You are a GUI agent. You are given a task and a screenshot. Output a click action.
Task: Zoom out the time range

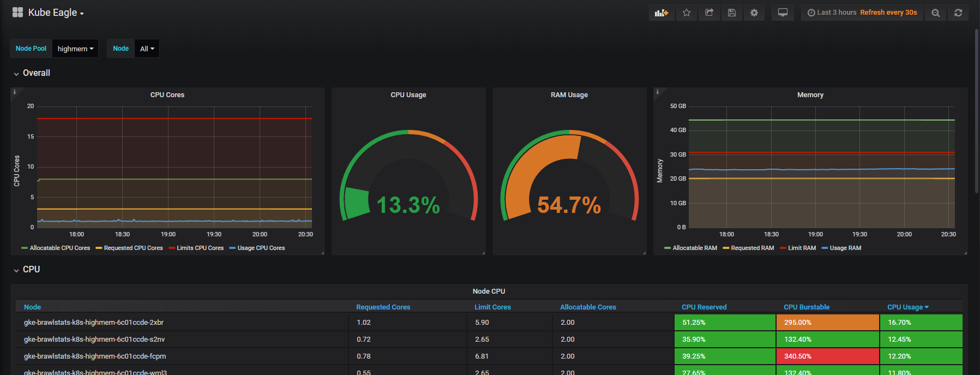tap(936, 13)
